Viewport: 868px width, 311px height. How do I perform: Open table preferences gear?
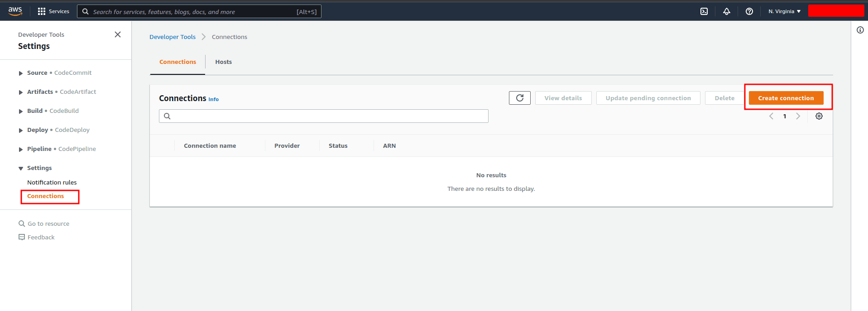(x=819, y=116)
